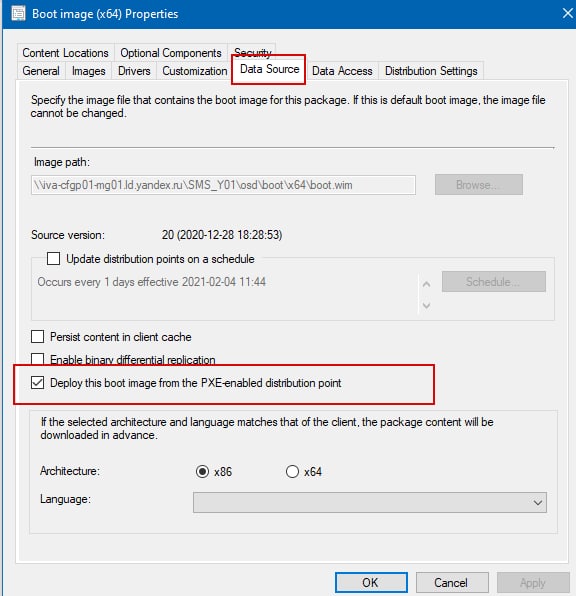576x596 pixels.
Task: Go to the General tab
Action: pos(41,71)
